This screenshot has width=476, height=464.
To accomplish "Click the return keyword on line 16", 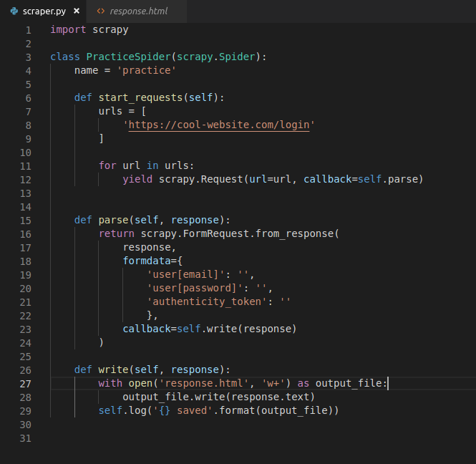I will point(116,234).
